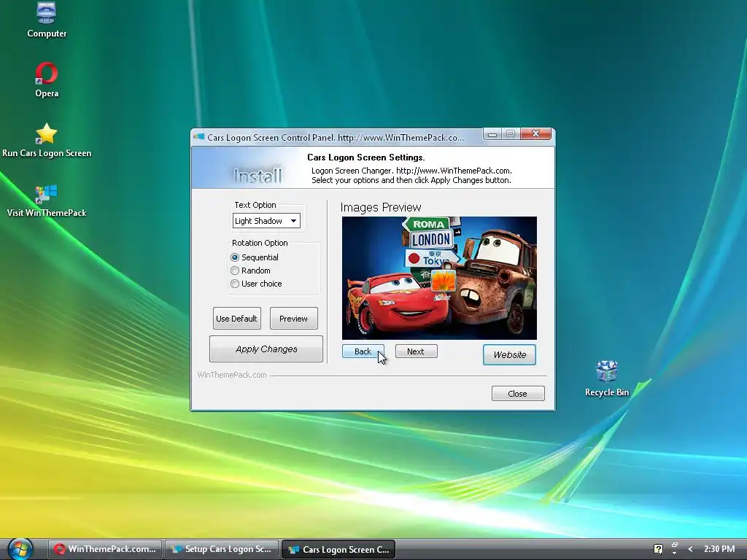Click the Cars image preview thumbnail
This screenshot has width=747, height=560.
point(439,278)
